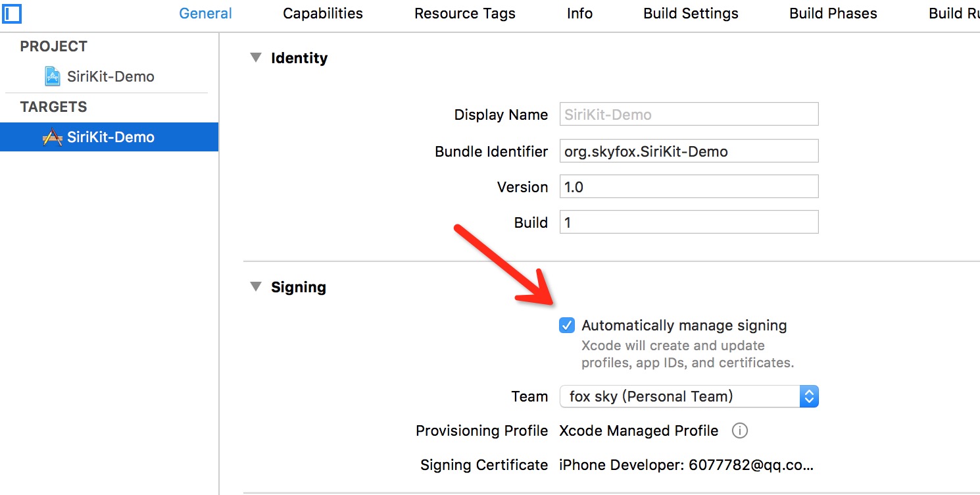The height and width of the screenshot is (495, 980).
Task: Switch to the Info tab
Action: click(579, 13)
